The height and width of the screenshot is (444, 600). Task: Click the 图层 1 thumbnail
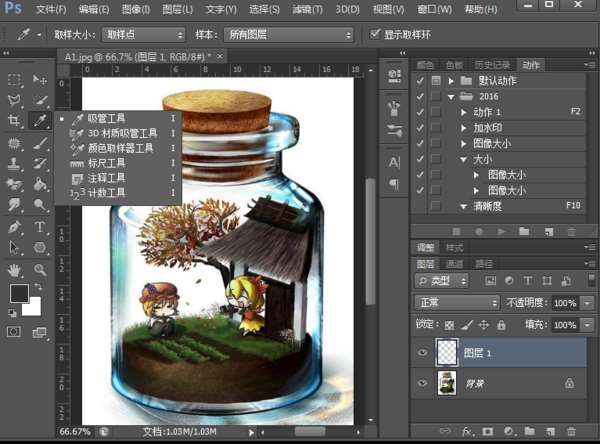point(447,352)
